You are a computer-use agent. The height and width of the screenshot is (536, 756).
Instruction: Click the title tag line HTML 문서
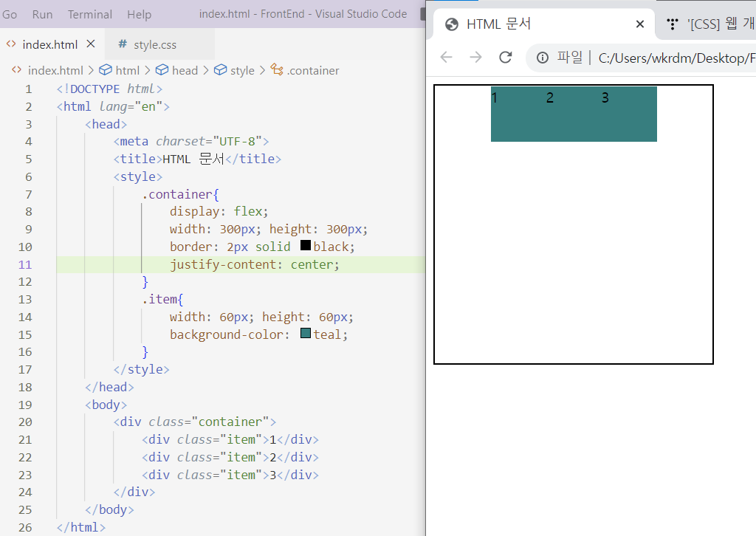197,159
